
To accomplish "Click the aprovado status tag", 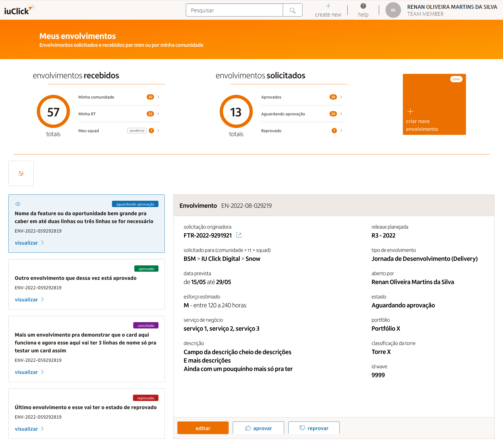I will [146, 269].
